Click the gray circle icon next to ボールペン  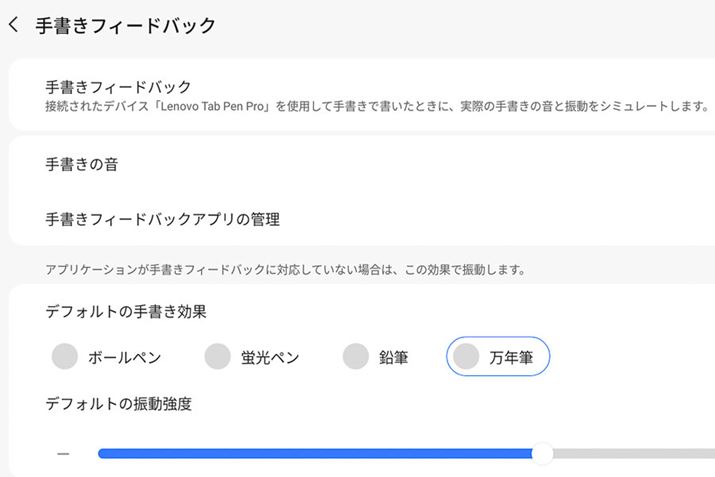[x=65, y=356]
